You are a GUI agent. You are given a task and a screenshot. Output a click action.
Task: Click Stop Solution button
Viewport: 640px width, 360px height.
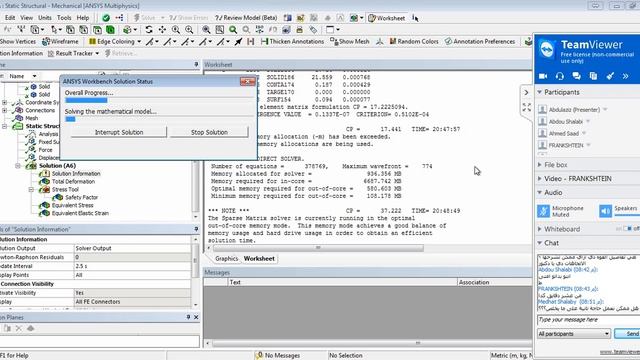click(x=209, y=132)
